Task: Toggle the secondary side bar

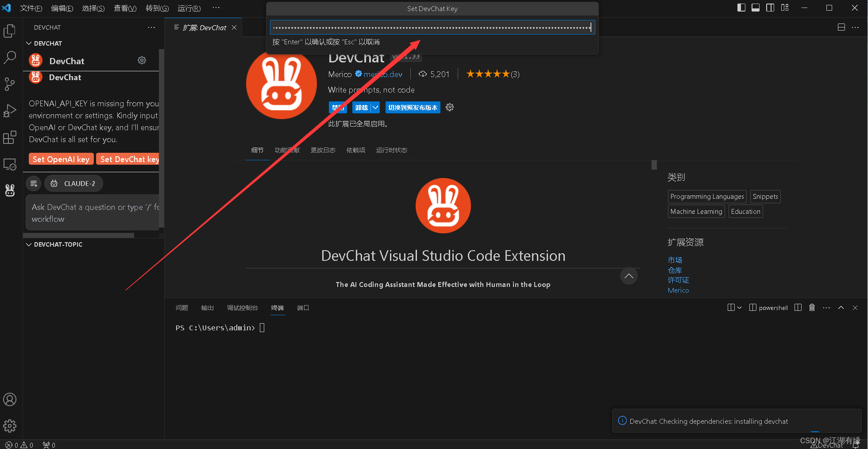Action: tap(770, 8)
